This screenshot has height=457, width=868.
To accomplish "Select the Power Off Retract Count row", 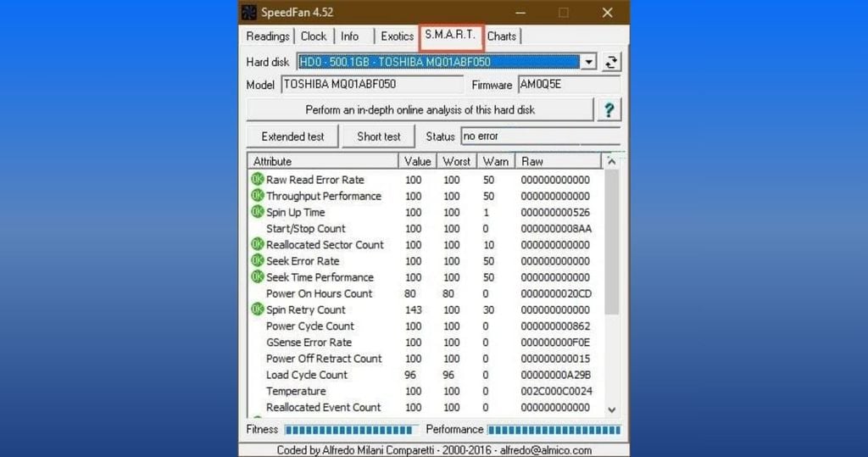I will tap(426, 359).
